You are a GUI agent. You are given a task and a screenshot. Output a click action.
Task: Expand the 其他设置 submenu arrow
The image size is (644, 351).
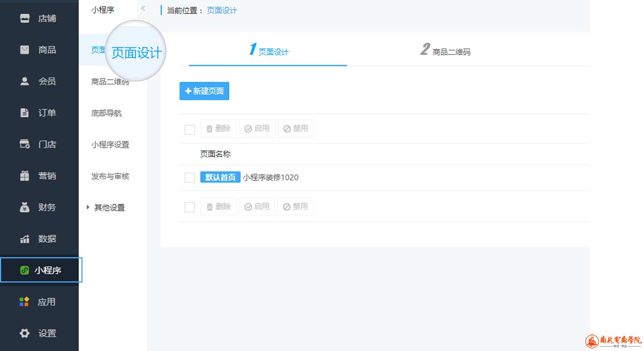[88, 207]
